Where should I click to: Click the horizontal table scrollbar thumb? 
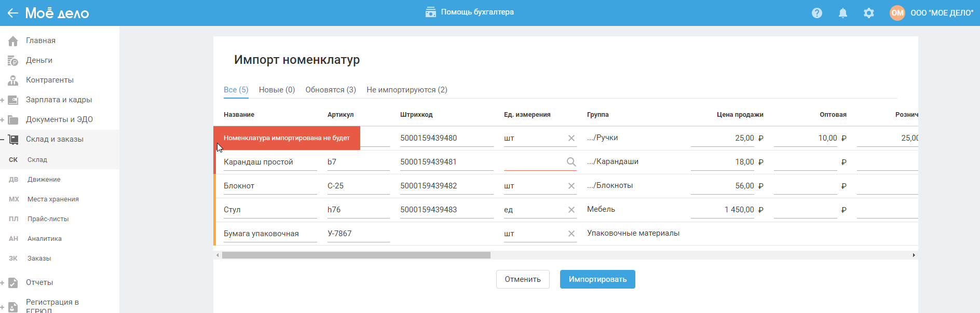[x=356, y=255]
